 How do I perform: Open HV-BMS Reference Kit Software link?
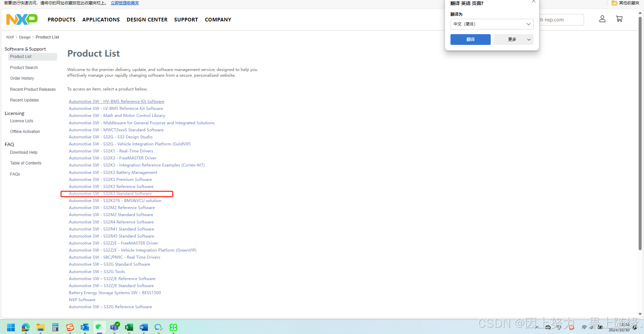click(116, 102)
